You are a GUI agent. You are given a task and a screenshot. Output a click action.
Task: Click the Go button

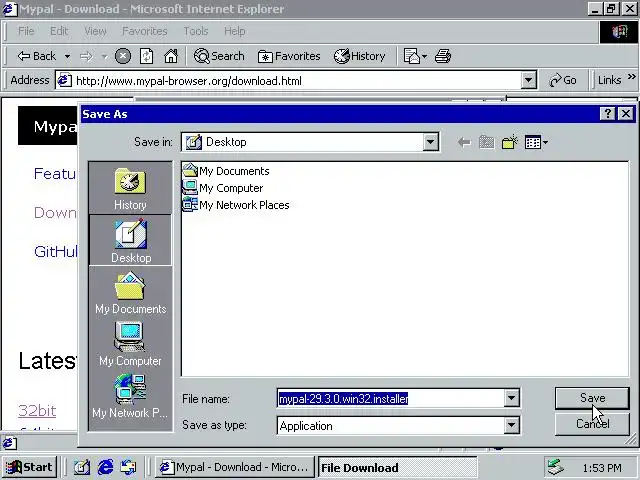pyautogui.click(x=563, y=80)
